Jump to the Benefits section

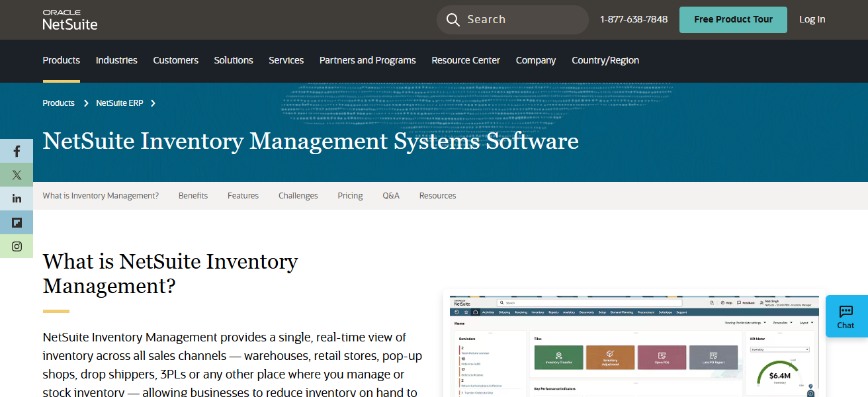click(193, 196)
